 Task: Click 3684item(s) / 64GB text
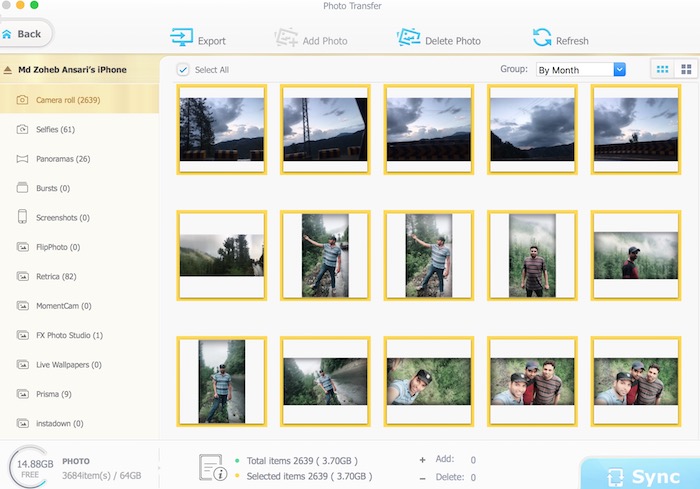102,476
